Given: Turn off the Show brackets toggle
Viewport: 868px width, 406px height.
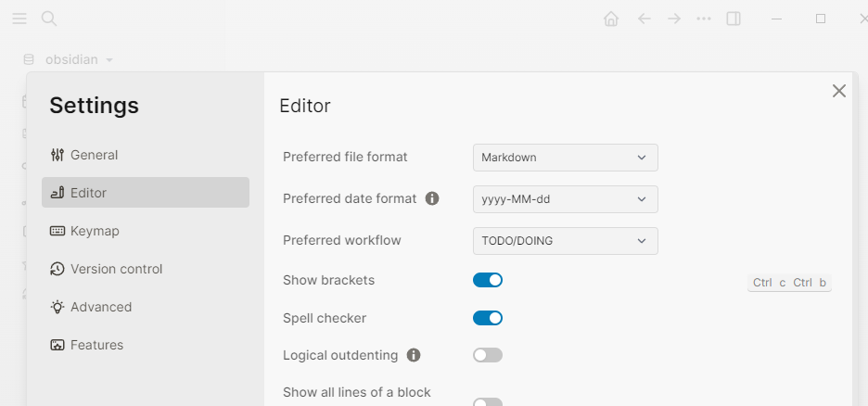Looking at the screenshot, I should [488, 280].
